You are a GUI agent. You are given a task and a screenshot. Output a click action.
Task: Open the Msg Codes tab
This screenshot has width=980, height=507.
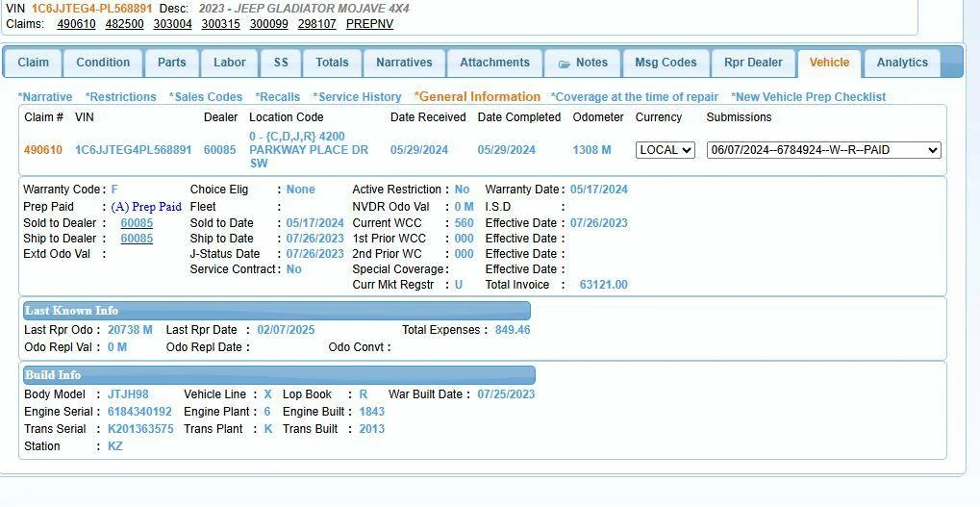(x=666, y=63)
